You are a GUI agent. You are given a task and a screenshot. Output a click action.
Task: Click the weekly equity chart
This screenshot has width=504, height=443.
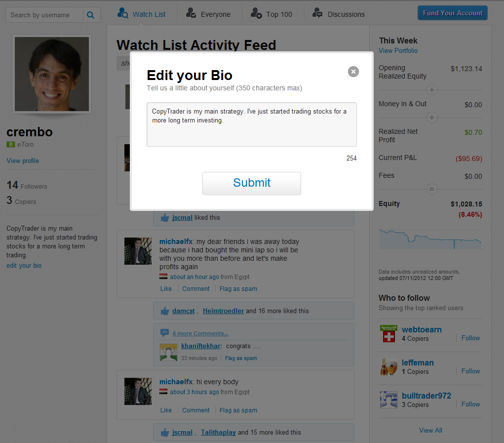[430, 240]
